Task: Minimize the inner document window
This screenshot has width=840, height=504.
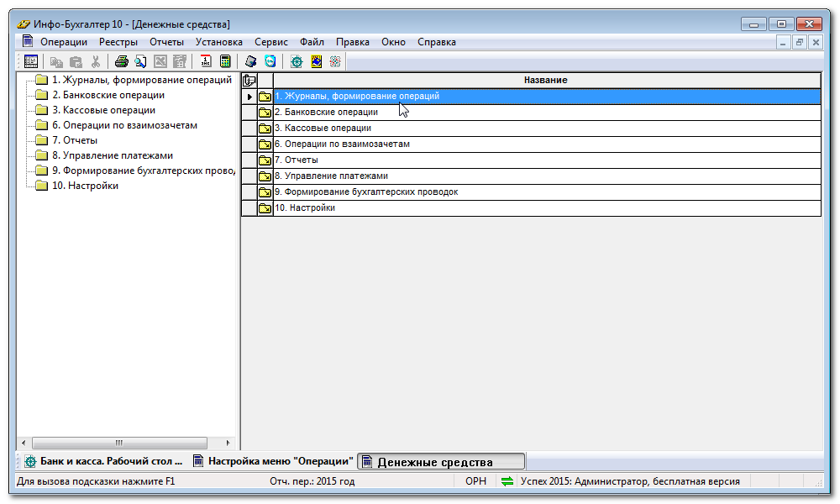Action: pos(783,42)
